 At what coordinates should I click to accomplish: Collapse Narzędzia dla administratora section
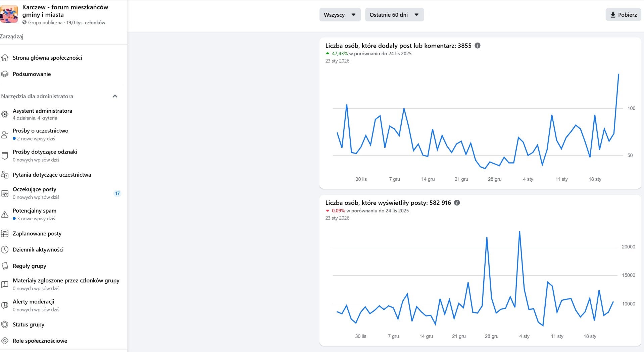pyautogui.click(x=115, y=96)
